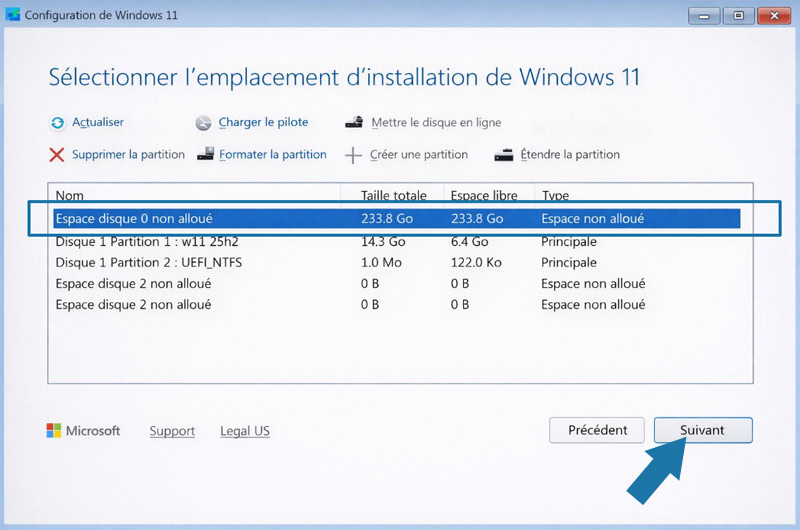Click the Suivant button
The width and height of the screenshot is (800, 530).
[703, 430]
